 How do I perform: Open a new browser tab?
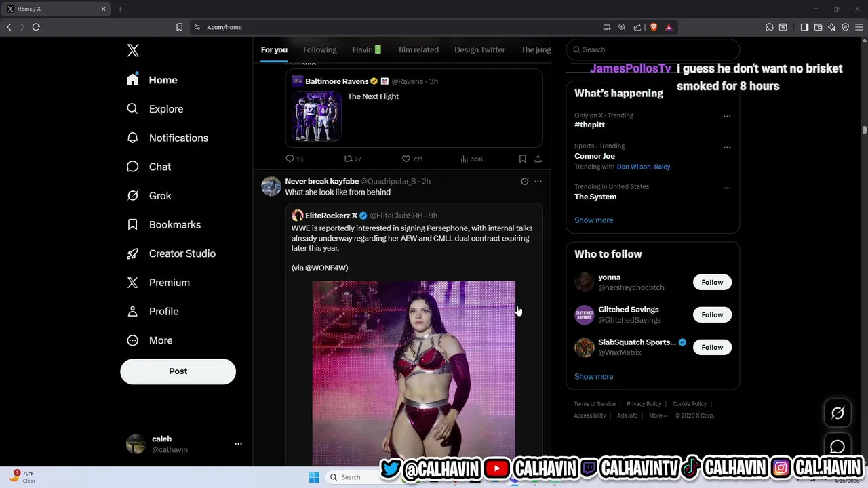click(120, 9)
